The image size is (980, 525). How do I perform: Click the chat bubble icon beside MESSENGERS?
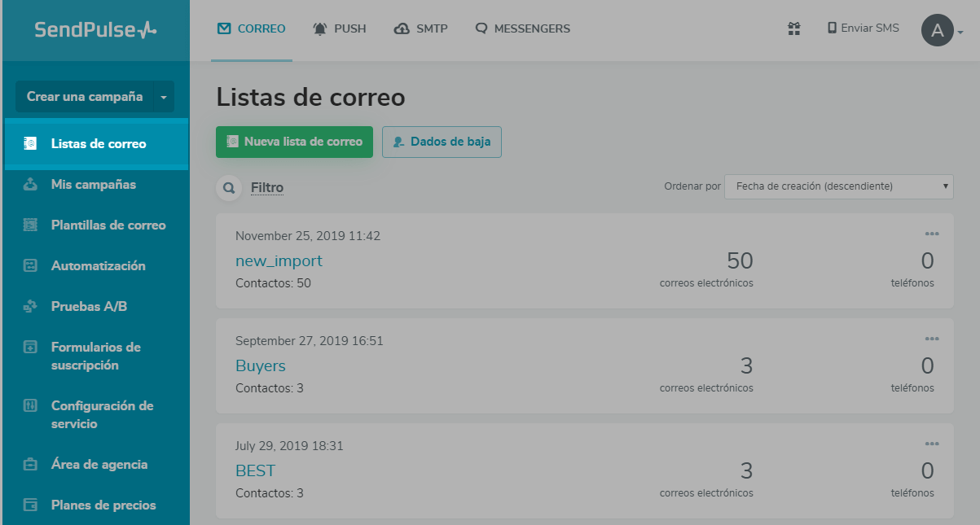481,28
